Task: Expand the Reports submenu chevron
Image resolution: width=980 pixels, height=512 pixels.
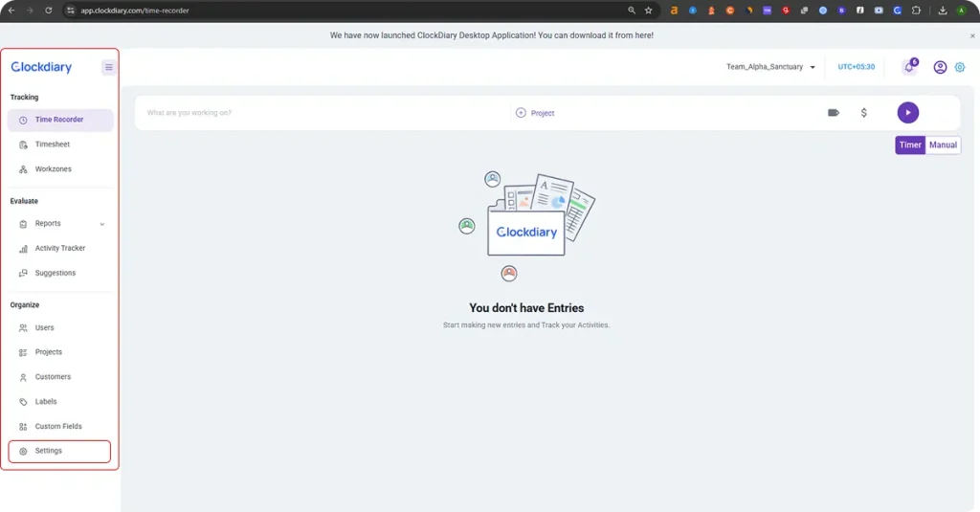Action: [101, 224]
